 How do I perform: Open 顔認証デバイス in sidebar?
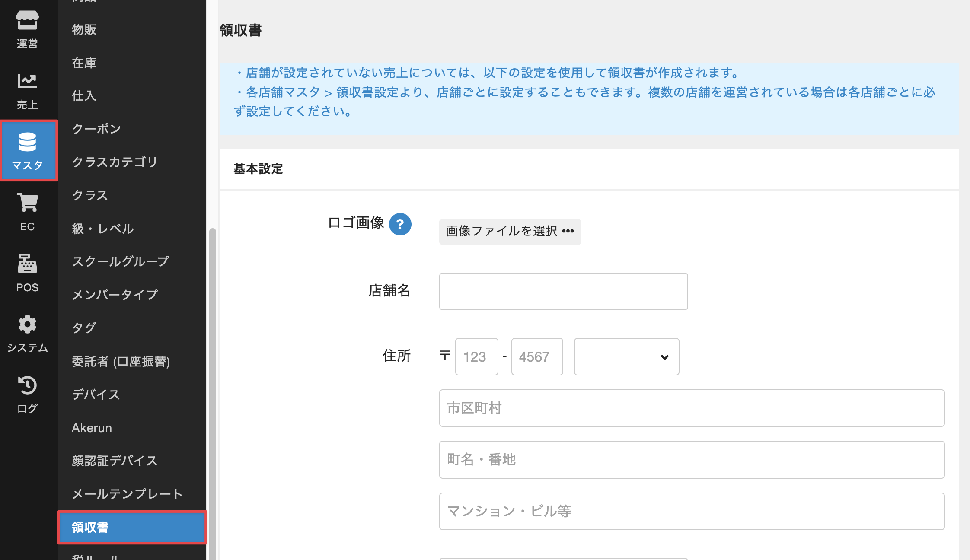click(x=115, y=461)
